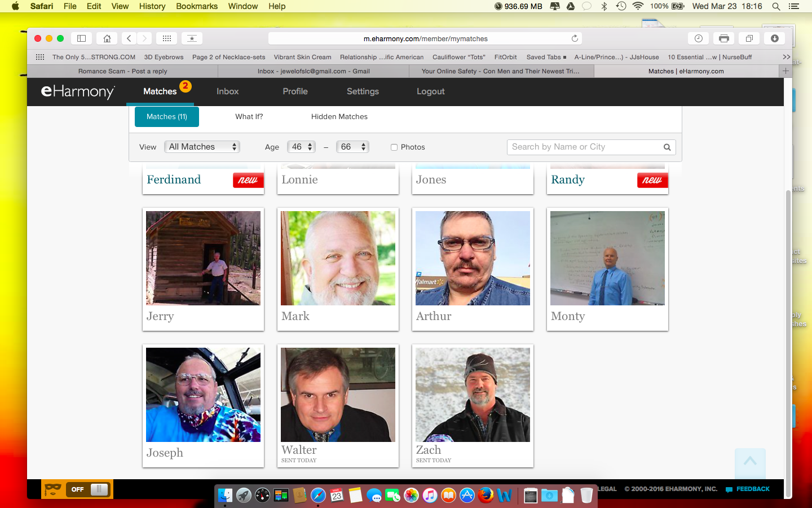Screen dimensions: 812x508
Task: Open eHarmony Settings
Action: click(x=363, y=91)
